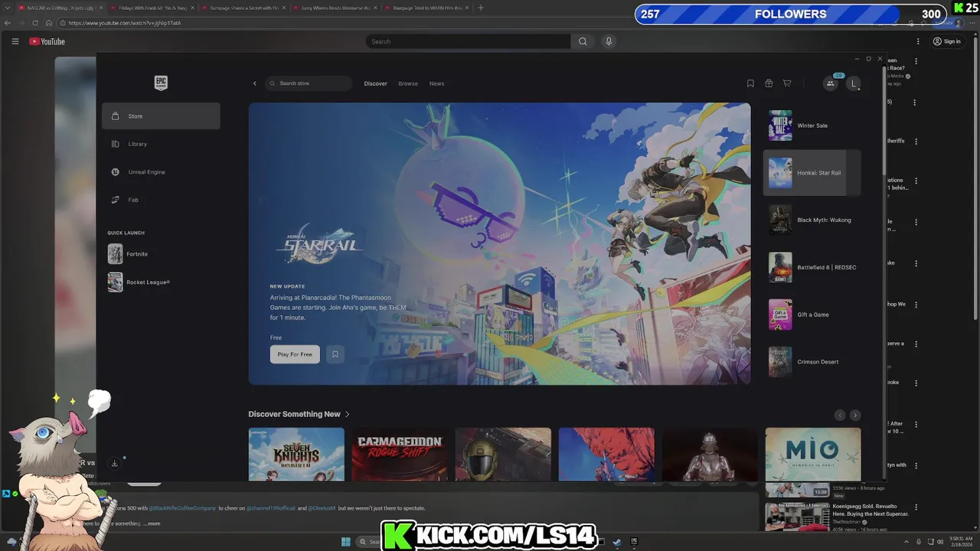The width and height of the screenshot is (980, 551).
Task: Add Honkai Star Rail to wishlist bookmark
Action: pos(335,354)
